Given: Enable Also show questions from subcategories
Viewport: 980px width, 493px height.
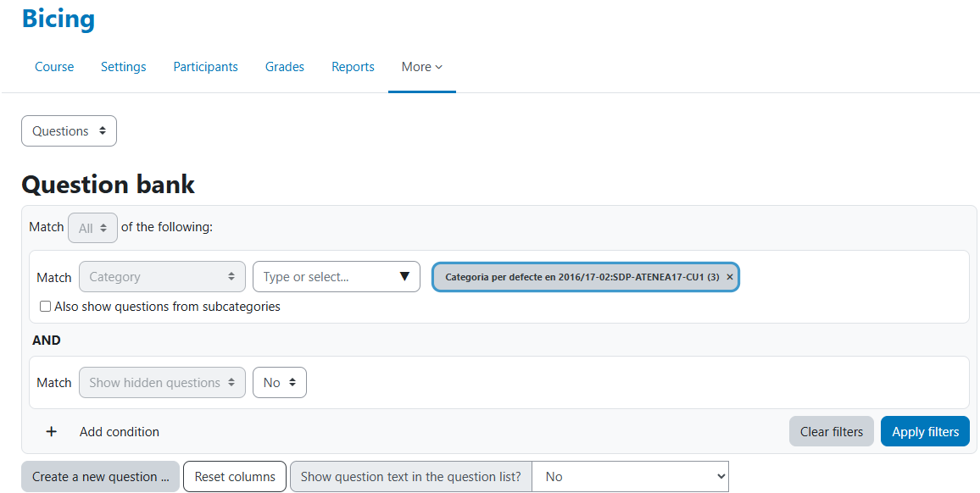Looking at the screenshot, I should [46, 307].
